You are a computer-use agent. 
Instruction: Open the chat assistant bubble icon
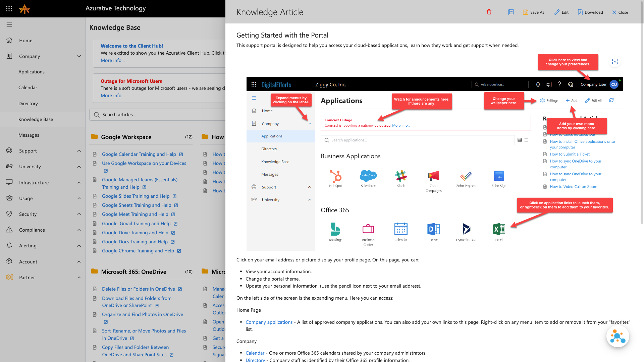618,337
